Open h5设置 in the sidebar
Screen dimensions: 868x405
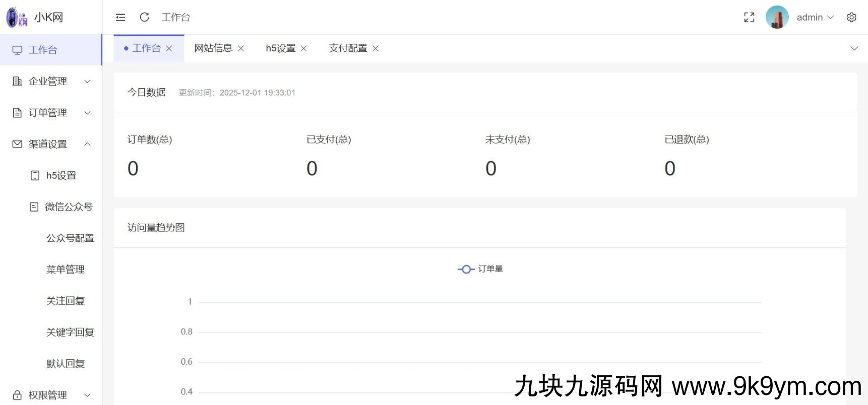pos(51,175)
